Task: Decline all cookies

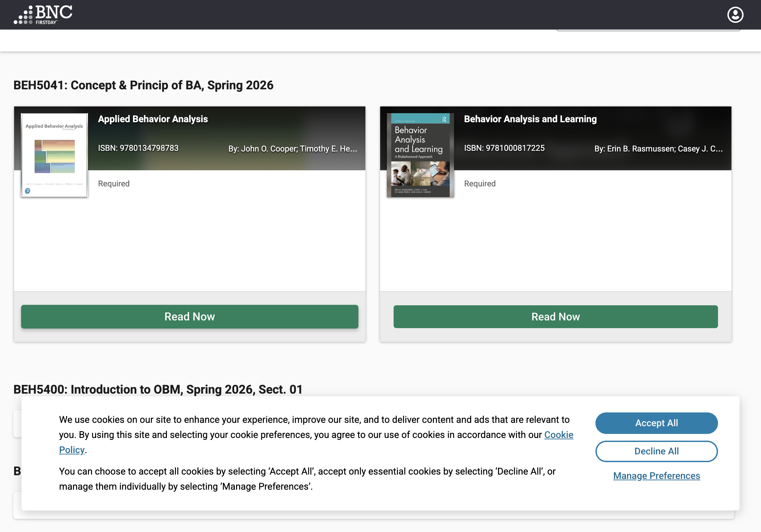Action: 657,451
